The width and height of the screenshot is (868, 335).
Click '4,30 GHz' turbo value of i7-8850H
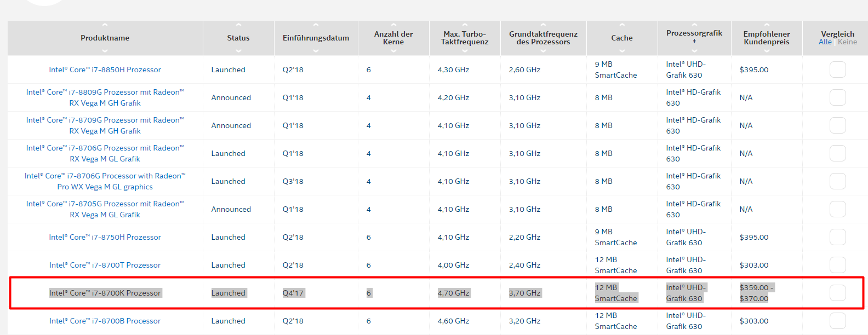(x=453, y=70)
